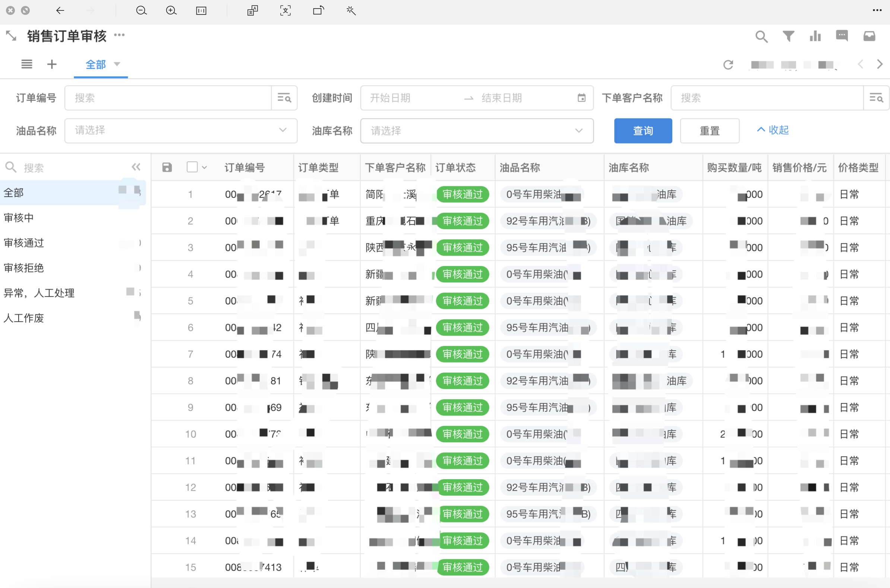Click 审核通过 status badge in row 1

coord(463,194)
